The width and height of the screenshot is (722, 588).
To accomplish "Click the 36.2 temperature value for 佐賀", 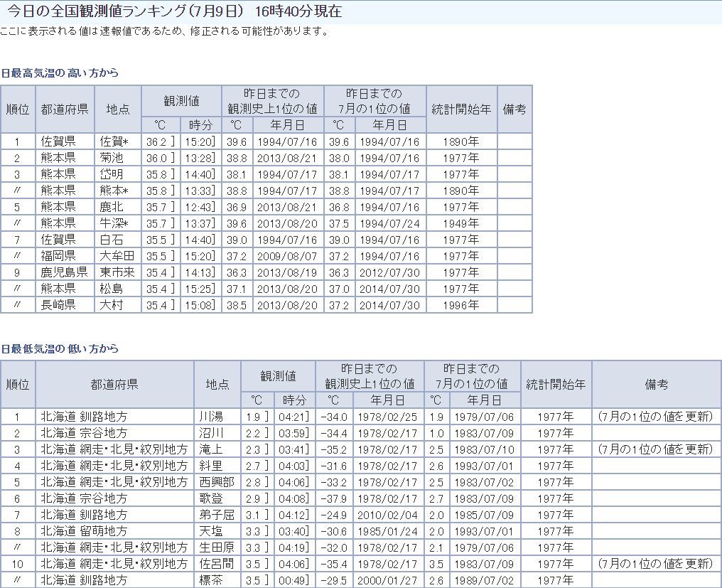I will tap(156, 141).
